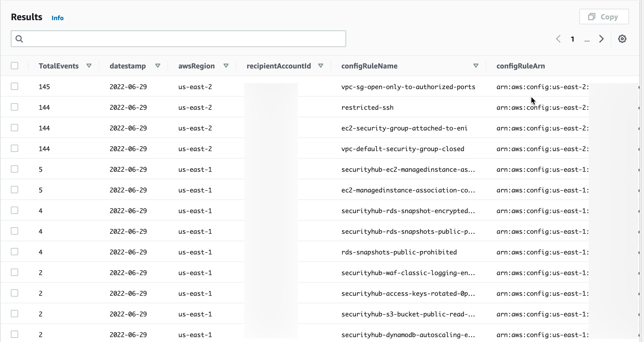Select the top-left select-all checkbox

coord(14,66)
